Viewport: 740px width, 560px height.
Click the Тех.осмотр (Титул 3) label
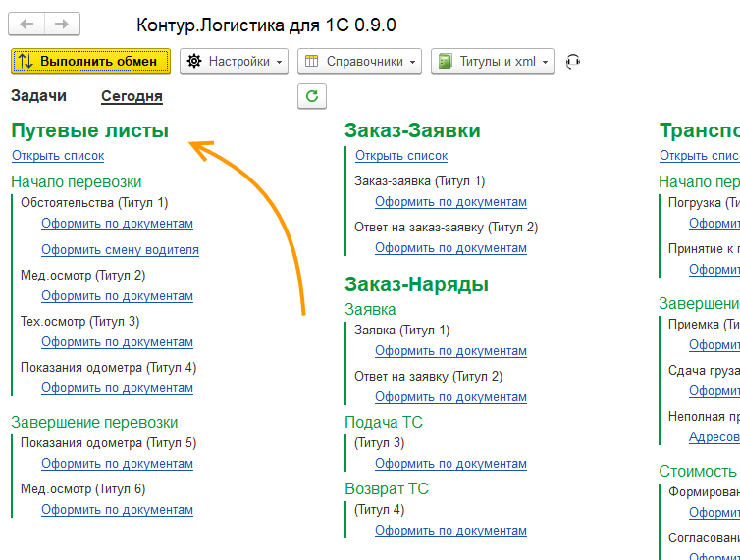click(79, 322)
